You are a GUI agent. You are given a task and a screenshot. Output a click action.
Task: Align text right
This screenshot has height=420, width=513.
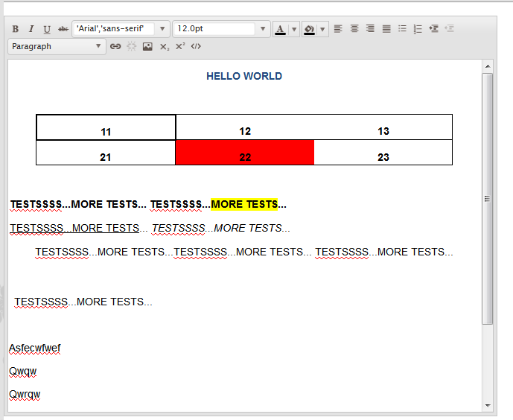point(370,29)
